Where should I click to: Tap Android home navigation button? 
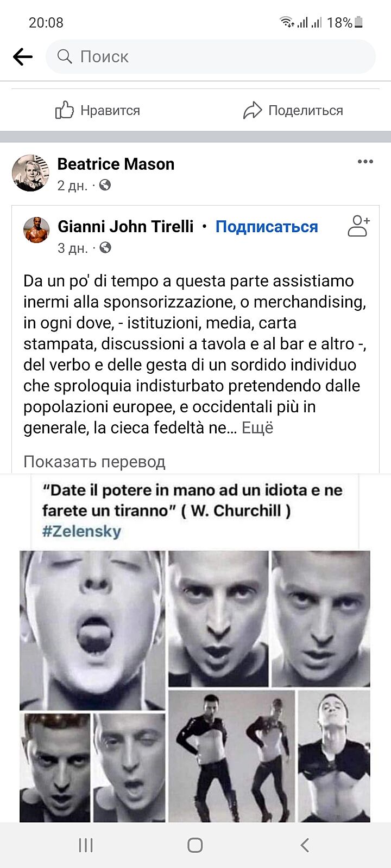[195, 845]
